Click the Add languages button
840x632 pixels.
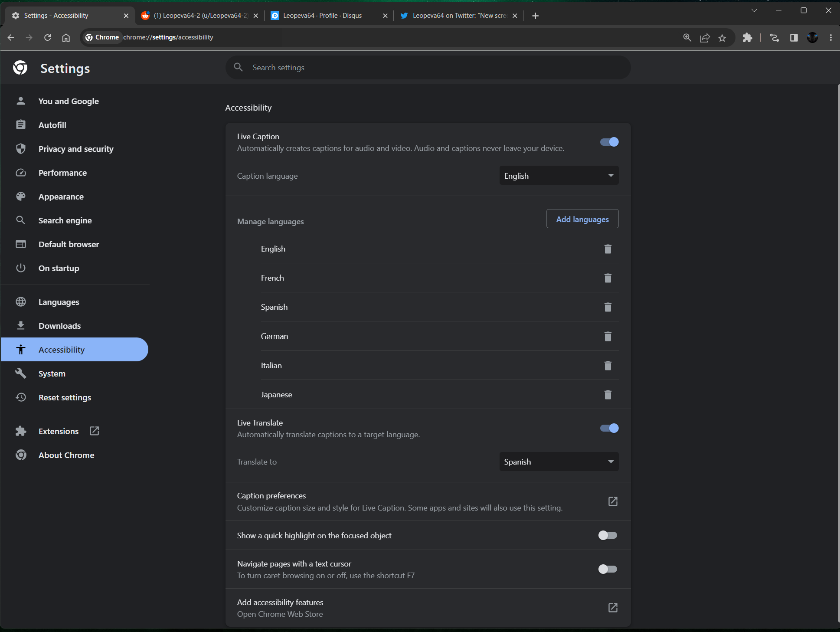pyautogui.click(x=582, y=219)
